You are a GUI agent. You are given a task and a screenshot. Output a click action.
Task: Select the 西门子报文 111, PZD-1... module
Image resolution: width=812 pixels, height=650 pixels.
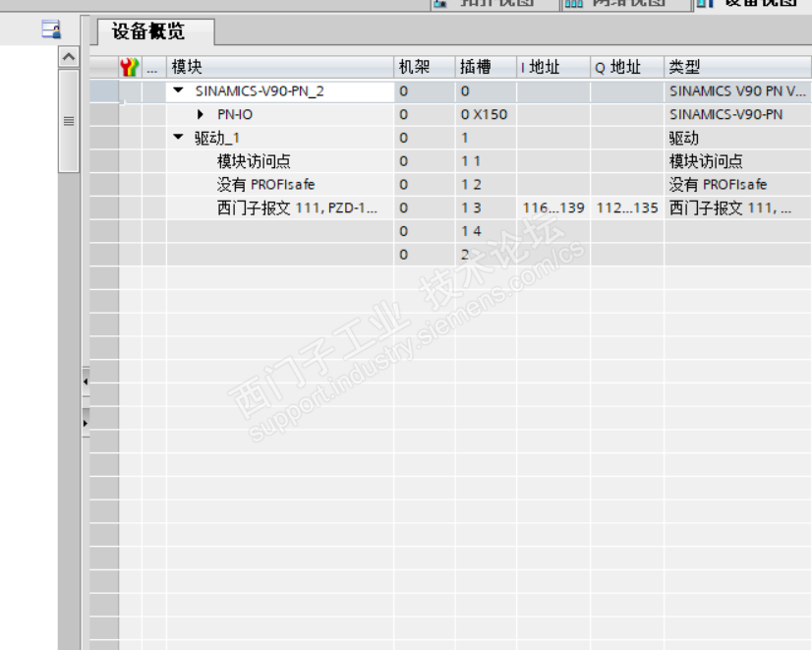click(297, 207)
